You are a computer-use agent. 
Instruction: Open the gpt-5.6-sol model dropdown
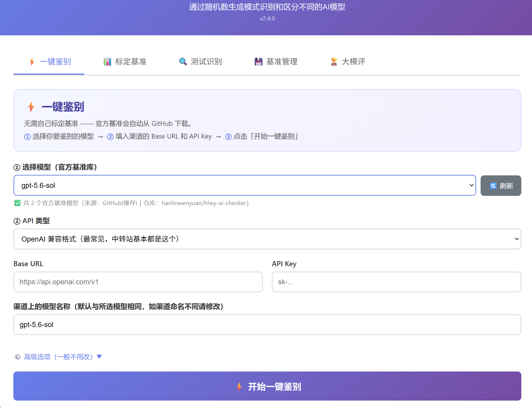244,185
